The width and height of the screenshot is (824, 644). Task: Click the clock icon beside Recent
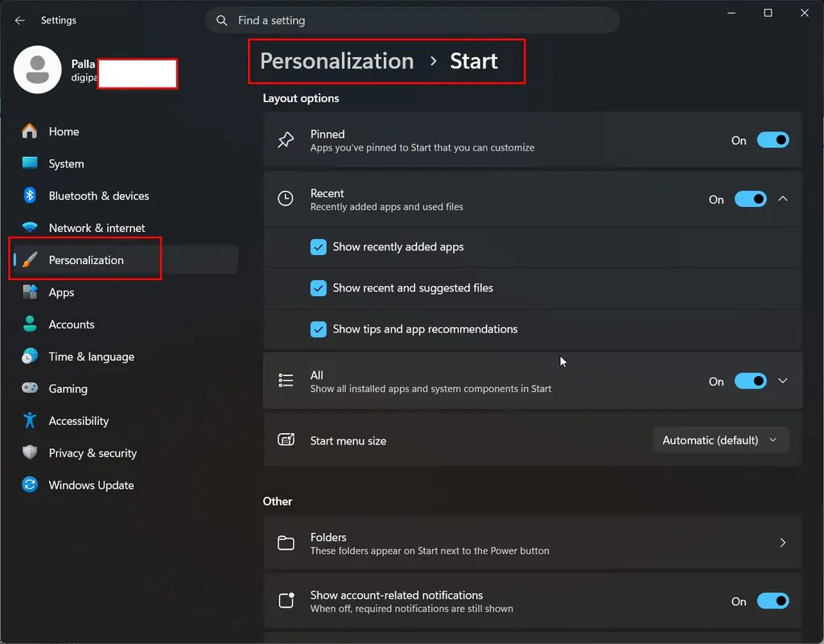[x=286, y=199]
